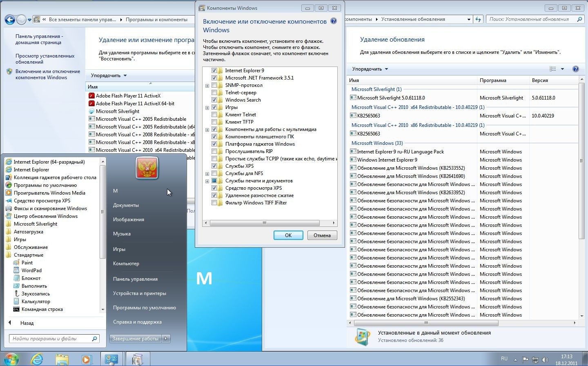
Task: Click Start menu programs list scrollbar
Action: point(103,212)
